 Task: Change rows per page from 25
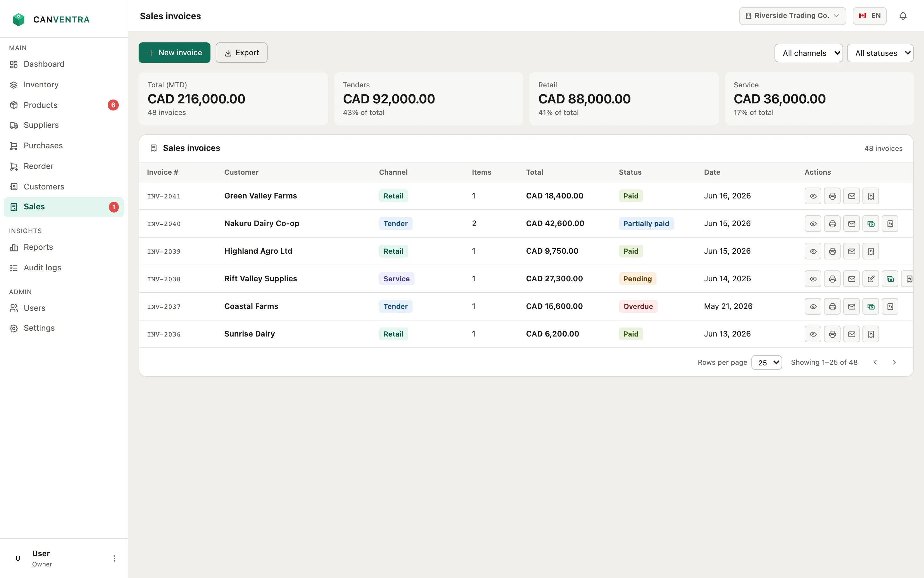766,363
